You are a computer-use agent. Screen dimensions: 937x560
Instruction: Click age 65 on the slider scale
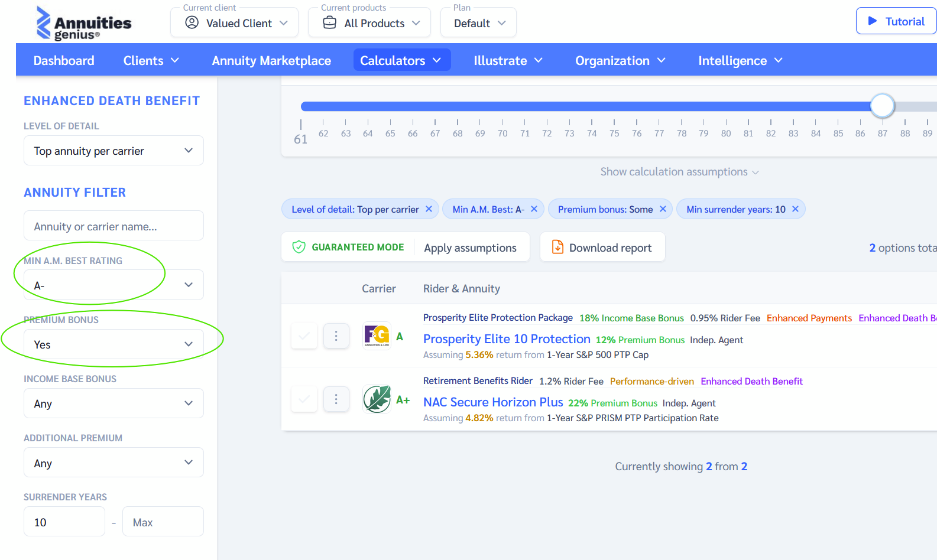click(390, 133)
